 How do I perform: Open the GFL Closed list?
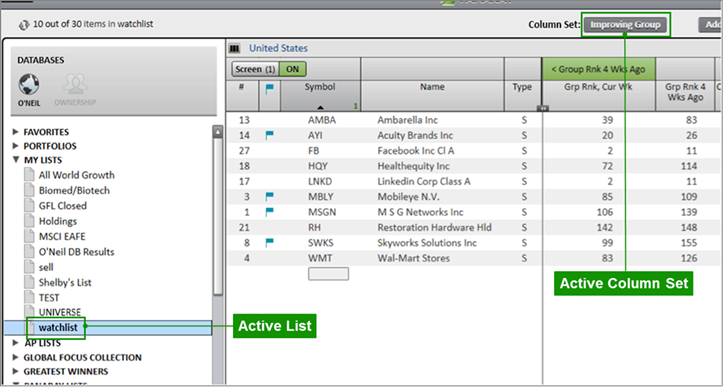tap(63, 205)
